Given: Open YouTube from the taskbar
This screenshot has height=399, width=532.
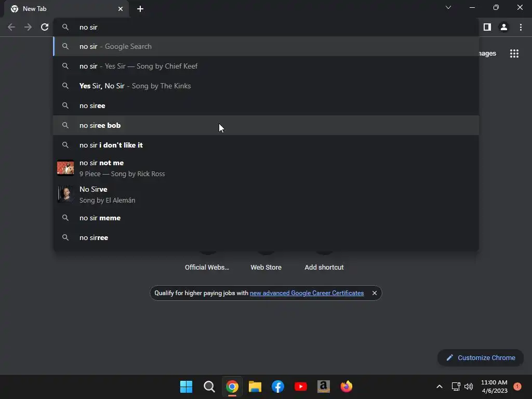Looking at the screenshot, I should pos(301,387).
